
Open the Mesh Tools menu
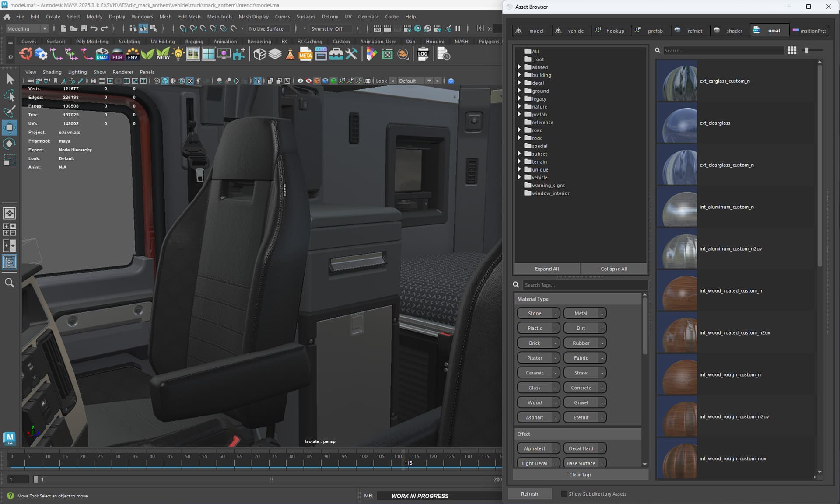(219, 17)
